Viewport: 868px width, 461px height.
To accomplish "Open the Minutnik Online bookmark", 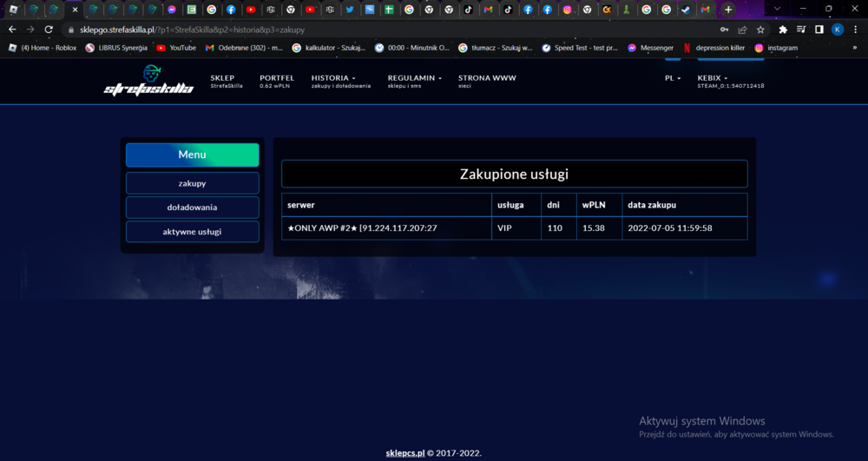I will coord(412,48).
